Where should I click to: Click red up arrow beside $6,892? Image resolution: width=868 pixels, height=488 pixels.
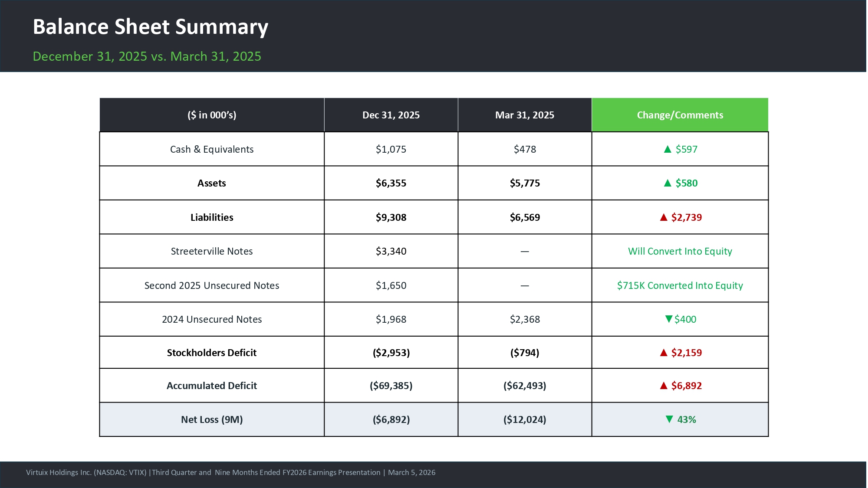(664, 386)
